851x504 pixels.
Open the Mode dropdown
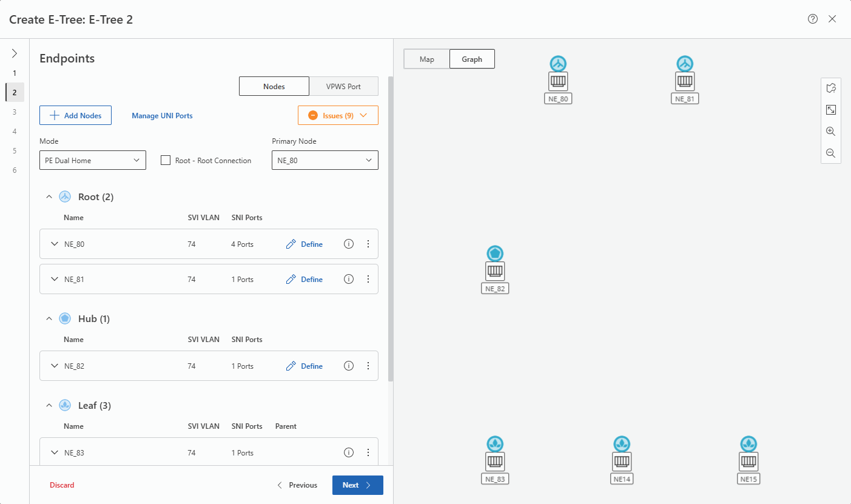[x=93, y=160]
